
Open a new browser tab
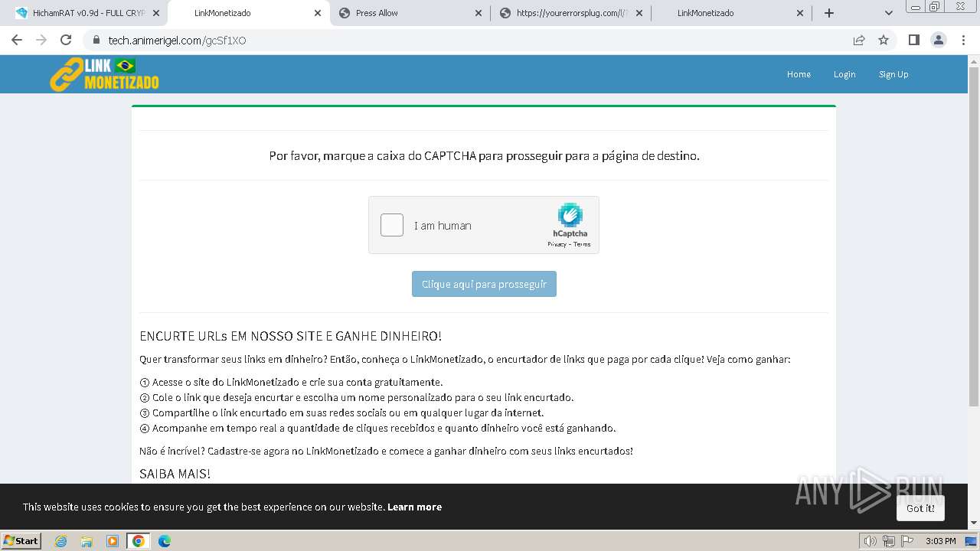point(829,13)
